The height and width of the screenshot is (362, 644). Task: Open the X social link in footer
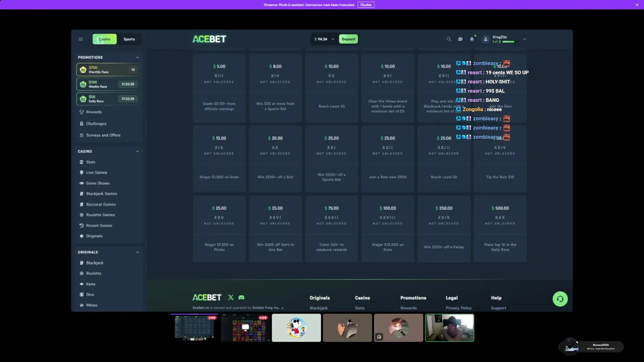[231, 298]
